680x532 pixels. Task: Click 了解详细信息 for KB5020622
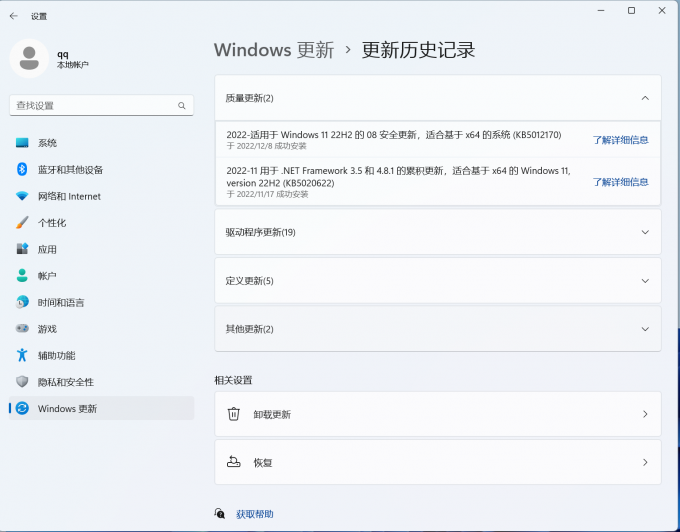click(620, 182)
